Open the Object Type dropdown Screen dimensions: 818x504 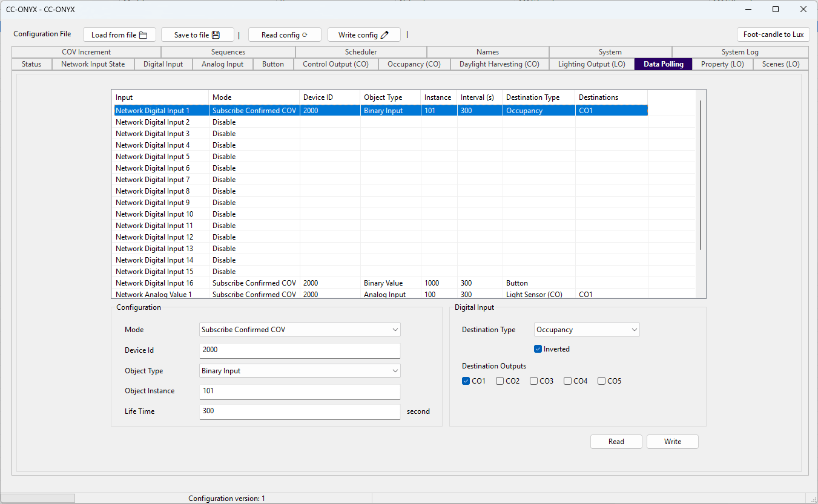pos(300,371)
